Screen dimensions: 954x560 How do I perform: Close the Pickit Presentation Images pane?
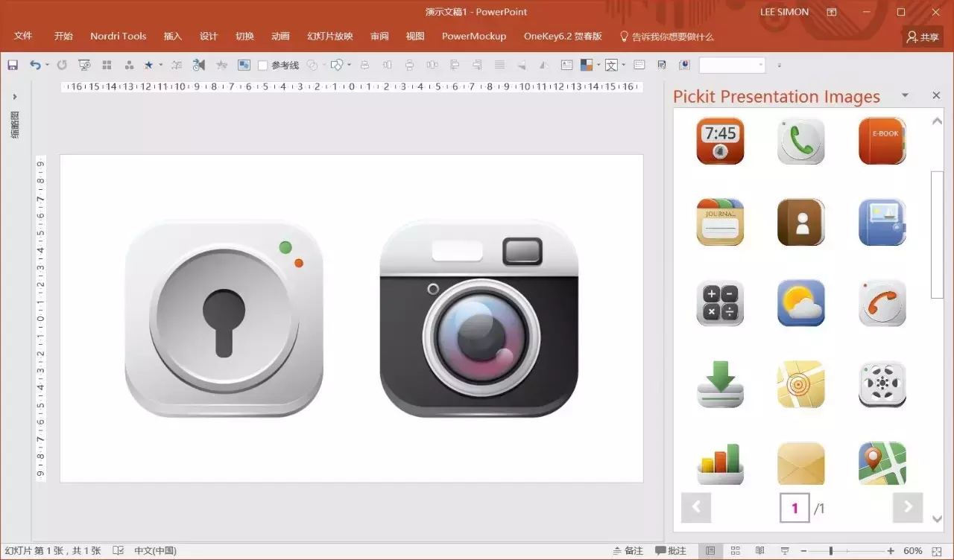(936, 95)
